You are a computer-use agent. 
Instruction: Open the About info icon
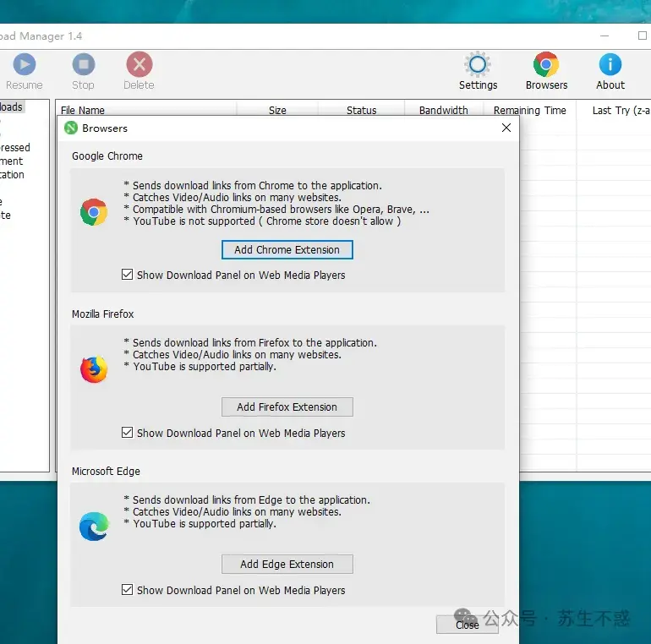[x=610, y=65]
